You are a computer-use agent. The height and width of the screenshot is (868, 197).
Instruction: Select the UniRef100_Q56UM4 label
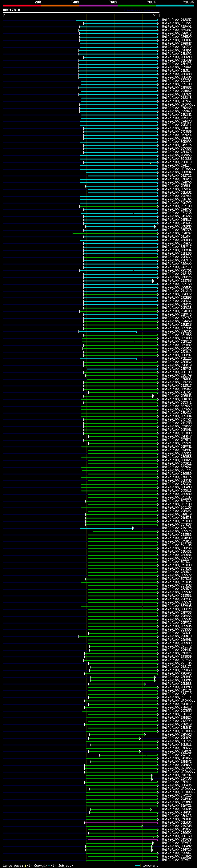(x=176, y=186)
